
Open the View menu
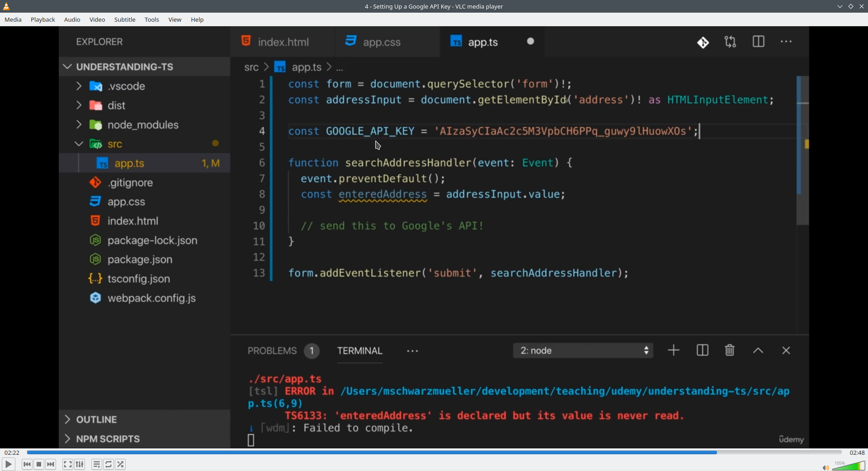point(175,19)
